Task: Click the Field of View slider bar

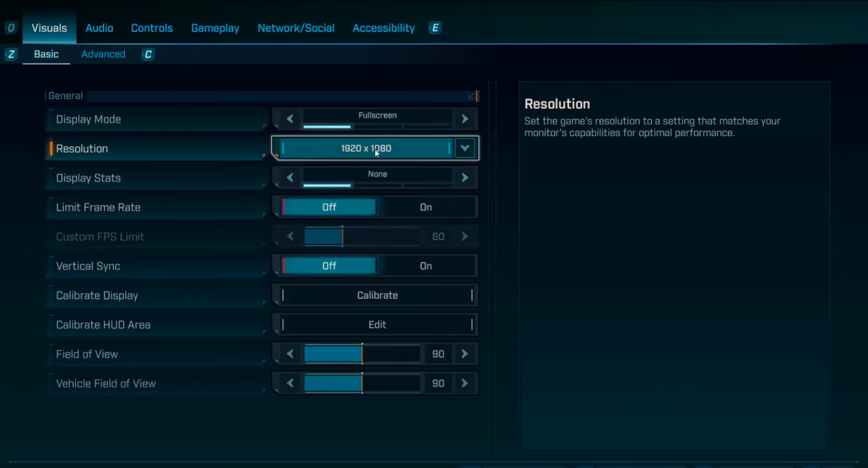Action: point(362,354)
